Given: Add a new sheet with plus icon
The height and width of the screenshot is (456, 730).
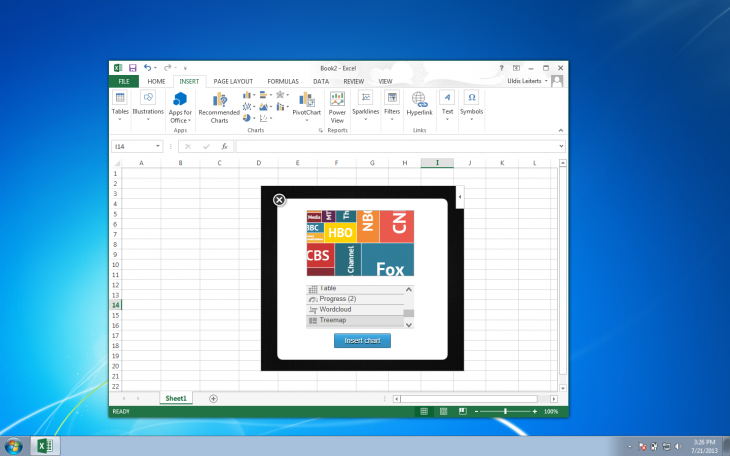Looking at the screenshot, I should point(213,398).
